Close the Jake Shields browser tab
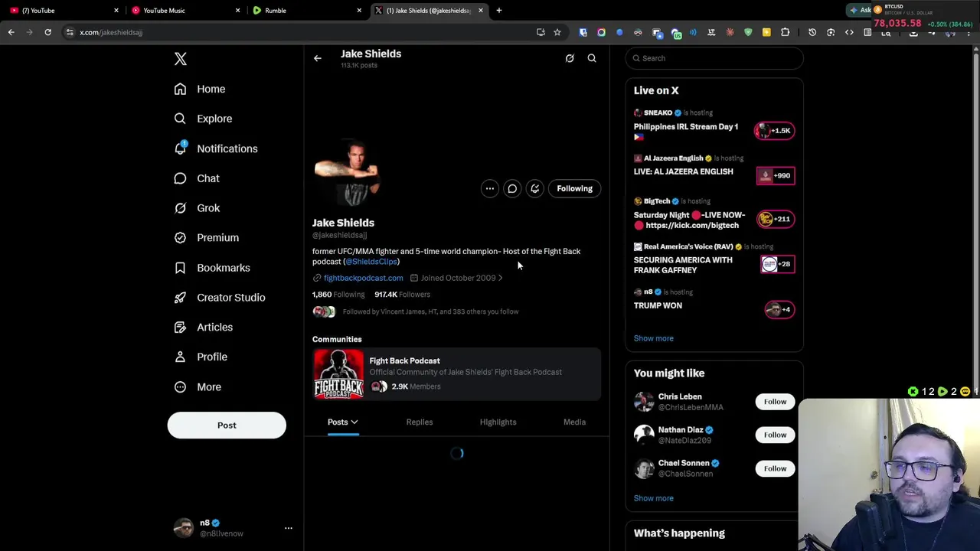This screenshot has height=551, width=980. coord(480,11)
